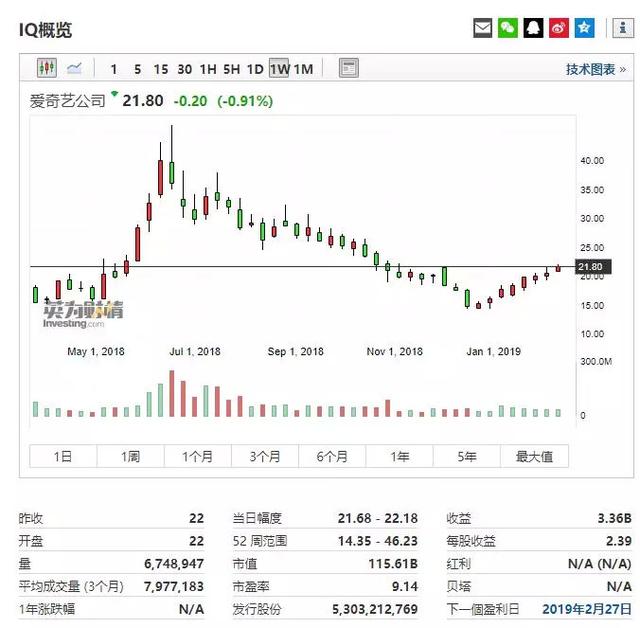Click the 9.14 P/E ratio value
The width and height of the screenshot is (640, 628).
[405, 586]
